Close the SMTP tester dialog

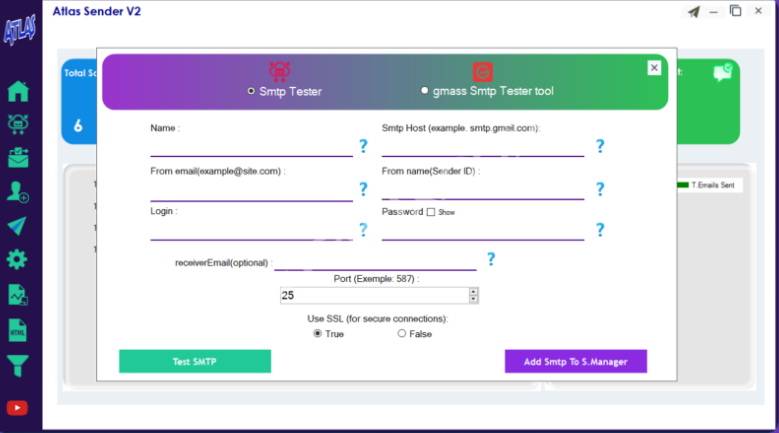[x=654, y=68]
